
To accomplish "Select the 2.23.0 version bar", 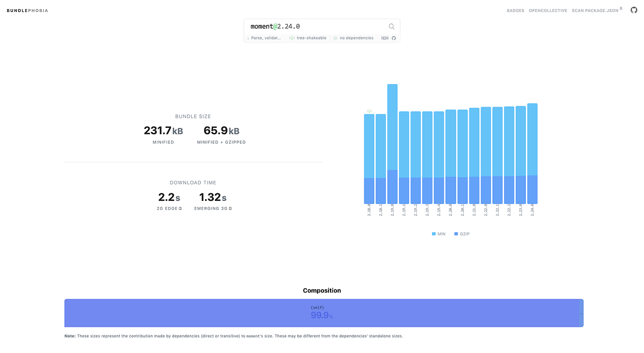I will tap(521, 155).
